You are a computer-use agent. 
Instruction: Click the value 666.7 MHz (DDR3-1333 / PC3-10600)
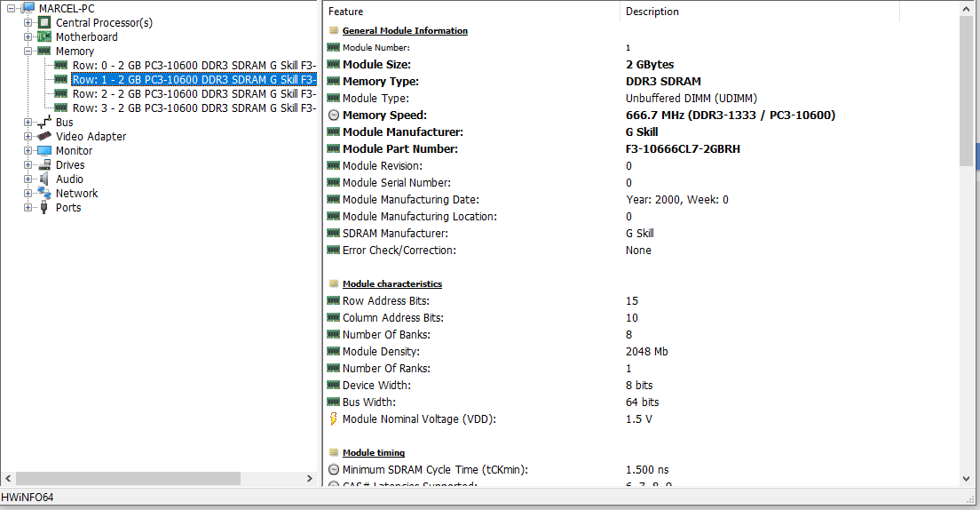point(730,116)
